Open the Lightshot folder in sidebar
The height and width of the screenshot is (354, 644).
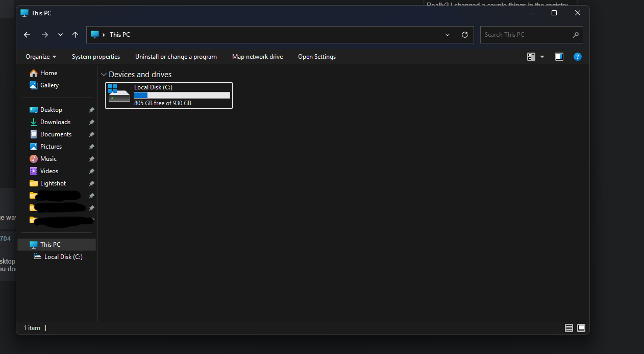point(53,183)
